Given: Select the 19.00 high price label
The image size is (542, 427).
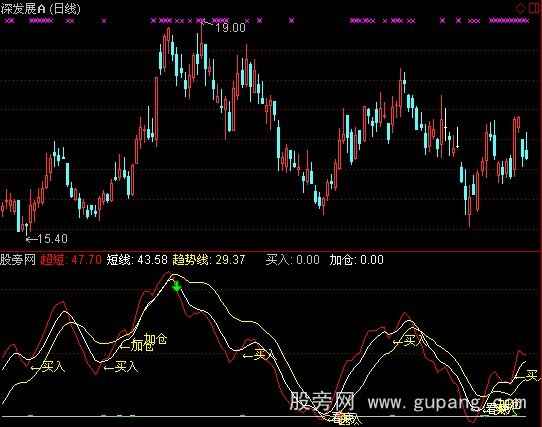Looking at the screenshot, I should click(230, 28).
